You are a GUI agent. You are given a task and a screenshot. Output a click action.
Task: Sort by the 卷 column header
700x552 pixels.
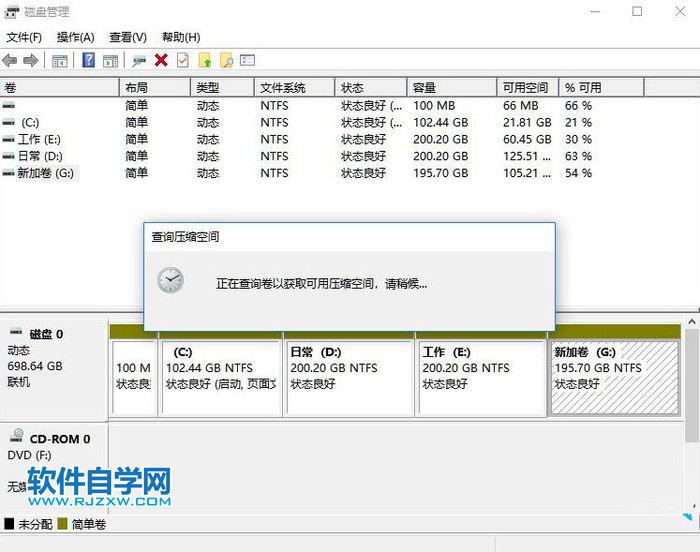click(59, 88)
